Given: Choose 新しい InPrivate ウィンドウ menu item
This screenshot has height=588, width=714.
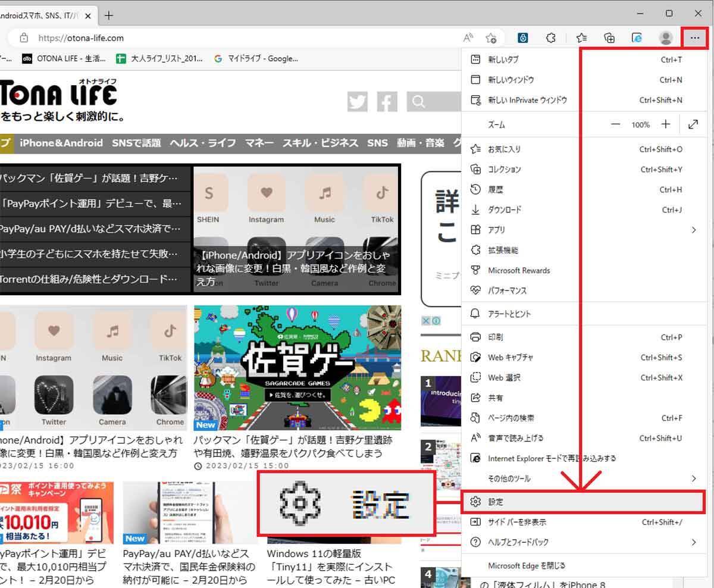Looking at the screenshot, I should click(527, 100).
